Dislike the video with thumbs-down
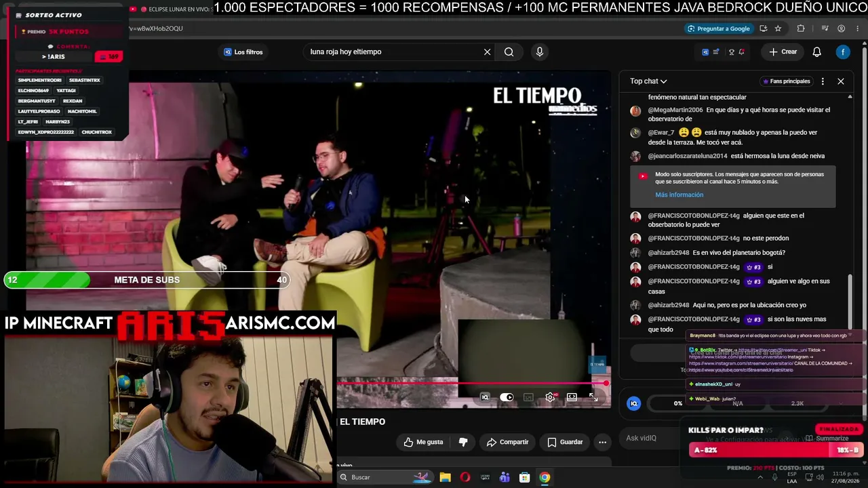The height and width of the screenshot is (488, 868). tap(463, 442)
